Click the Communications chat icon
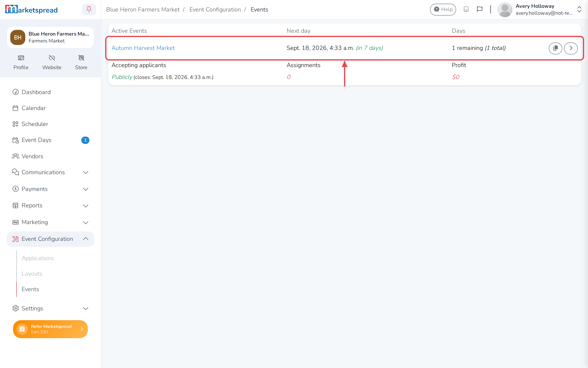Viewport: 588px width, 368px height. click(x=16, y=172)
